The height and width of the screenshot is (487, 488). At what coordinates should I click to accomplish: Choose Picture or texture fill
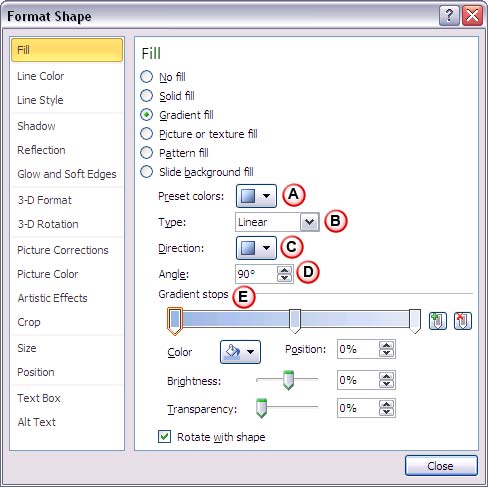199,134
